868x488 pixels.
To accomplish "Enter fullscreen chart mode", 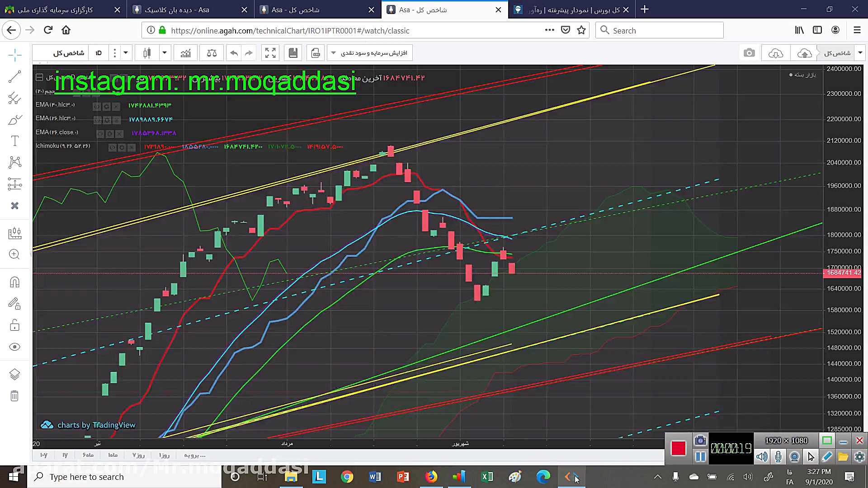I will point(270,53).
